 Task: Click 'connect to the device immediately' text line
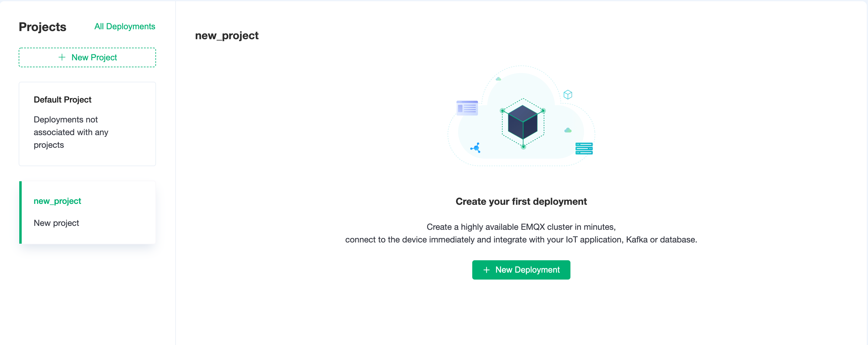(521, 239)
